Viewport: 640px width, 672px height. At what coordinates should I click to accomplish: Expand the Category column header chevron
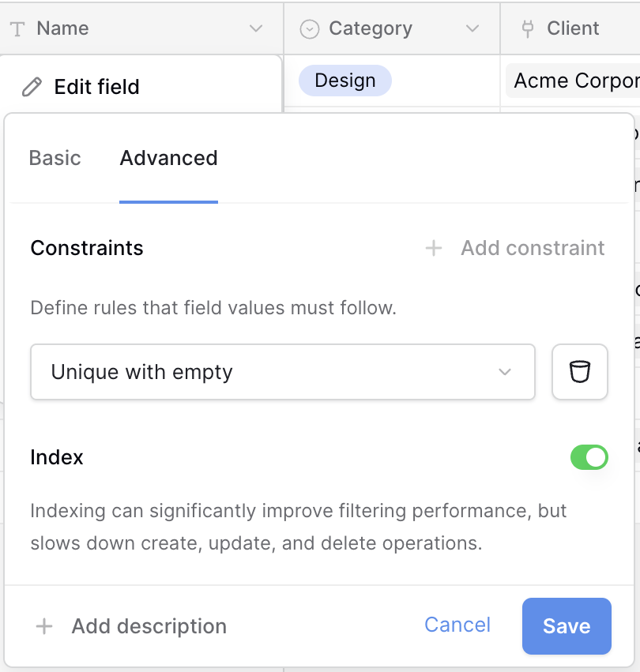pyautogui.click(x=472, y=28)
